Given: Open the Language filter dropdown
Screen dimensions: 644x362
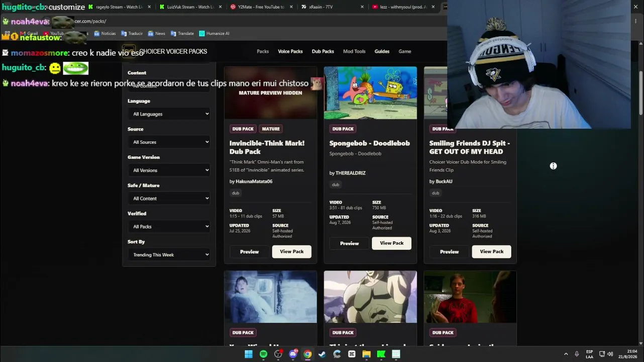Looking at the screenshot, I should (x=169, y=114).
